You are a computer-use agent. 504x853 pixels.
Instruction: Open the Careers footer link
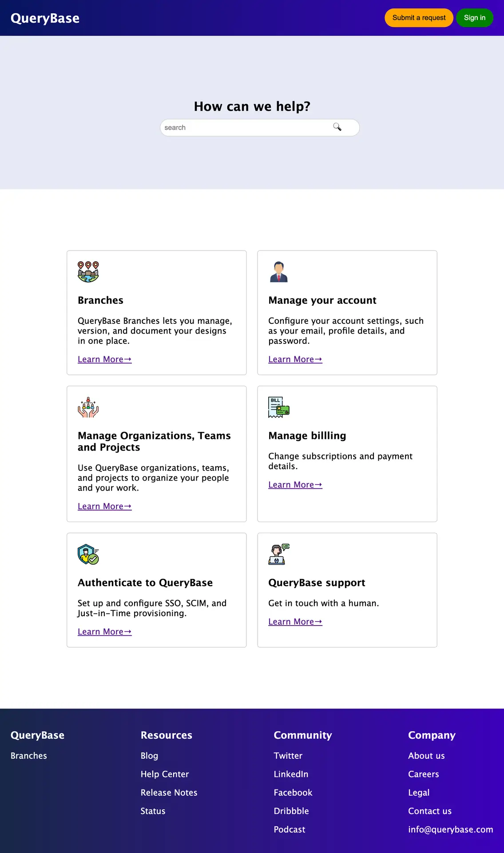click(423, 774)
